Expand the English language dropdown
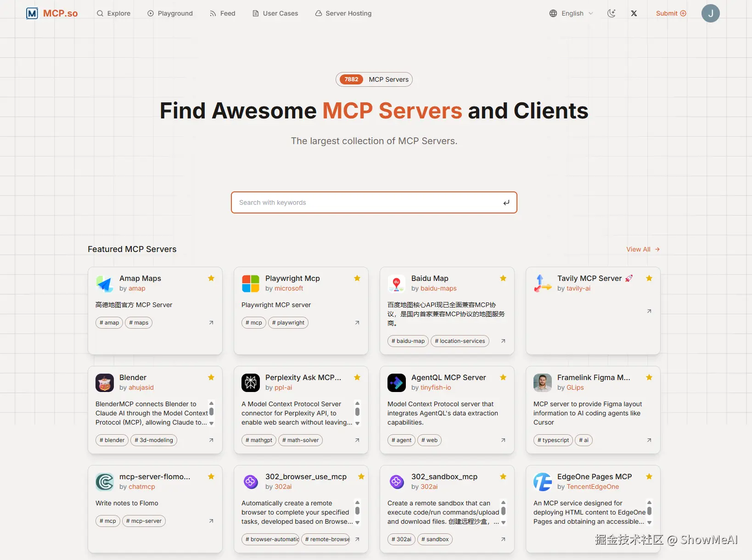 point(572,13)
